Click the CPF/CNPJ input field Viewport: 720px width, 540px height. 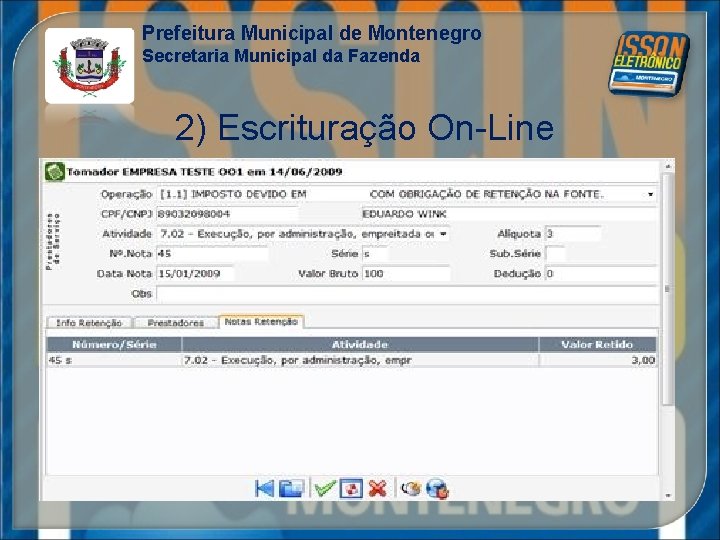click(x=227, y=214)
